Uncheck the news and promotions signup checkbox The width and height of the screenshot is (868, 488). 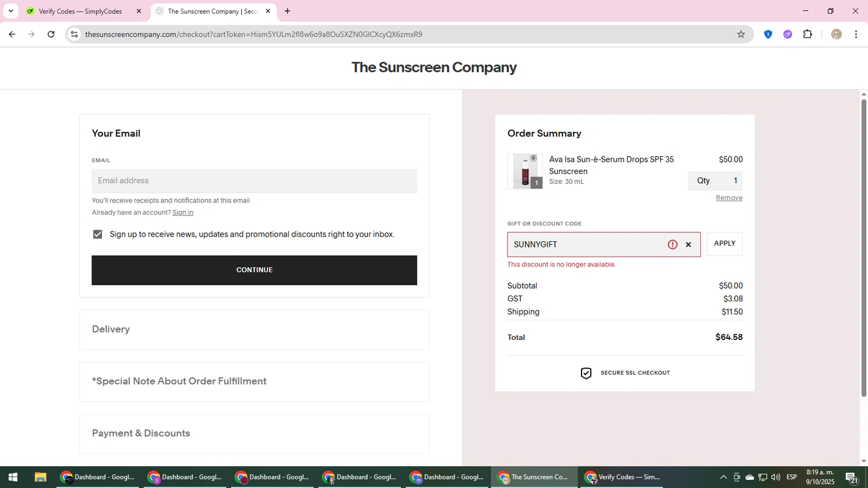pos(97,234)
